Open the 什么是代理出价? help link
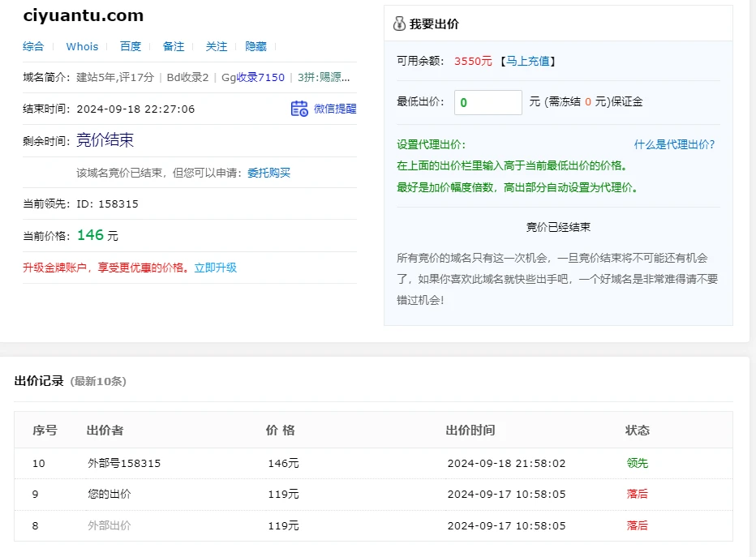 pyautogui.click(x=674, y=144)
